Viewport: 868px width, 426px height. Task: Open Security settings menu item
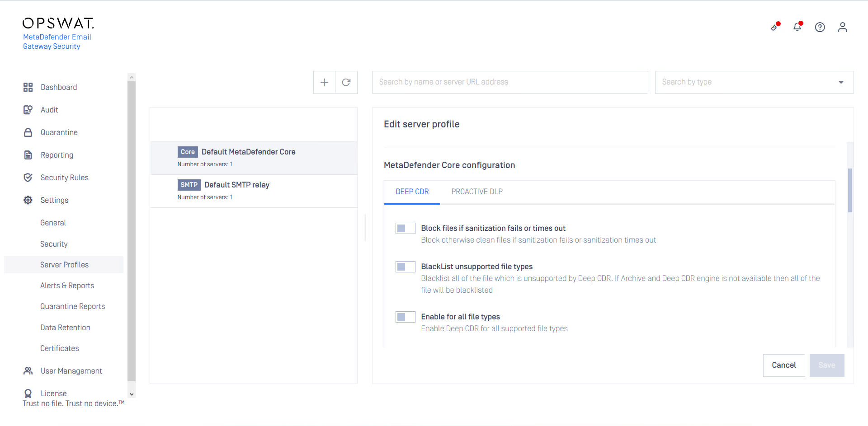pos(54,244)
